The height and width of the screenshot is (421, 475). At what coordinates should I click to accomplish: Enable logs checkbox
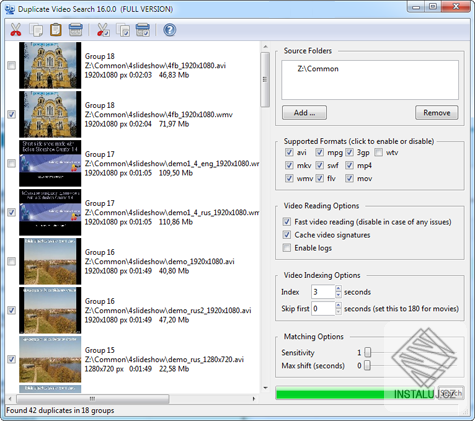[x=287, y=248]
